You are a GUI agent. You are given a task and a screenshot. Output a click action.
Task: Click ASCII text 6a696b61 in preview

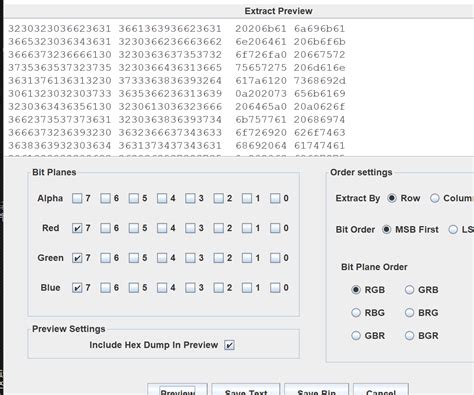pyautogui.click(x=319, y=29)
